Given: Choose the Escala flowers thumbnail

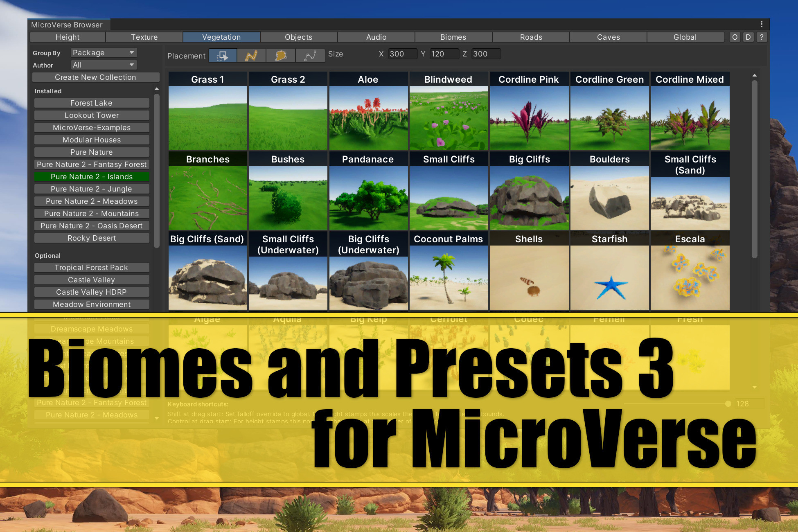Looking at the screenshot, I should 690,271.
